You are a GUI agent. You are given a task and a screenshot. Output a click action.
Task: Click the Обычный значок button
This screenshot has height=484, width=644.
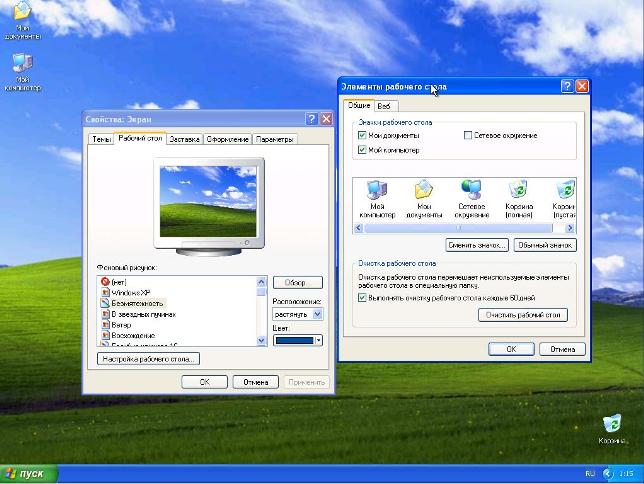pos(545,245)
